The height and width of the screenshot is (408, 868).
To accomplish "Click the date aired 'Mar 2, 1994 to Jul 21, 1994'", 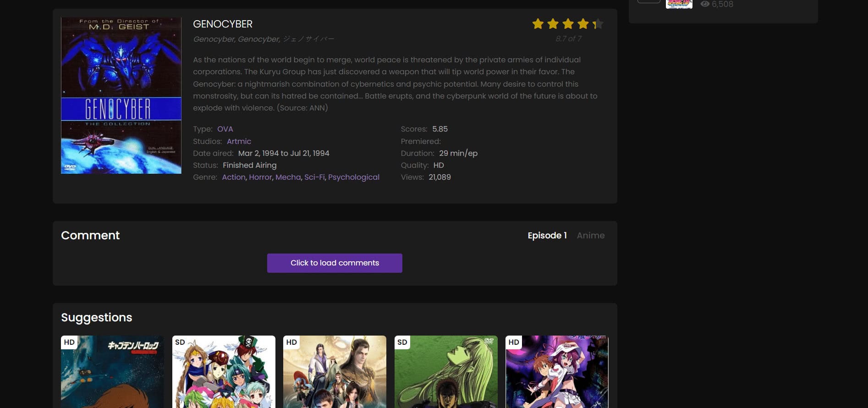I will tap(284, 153).
